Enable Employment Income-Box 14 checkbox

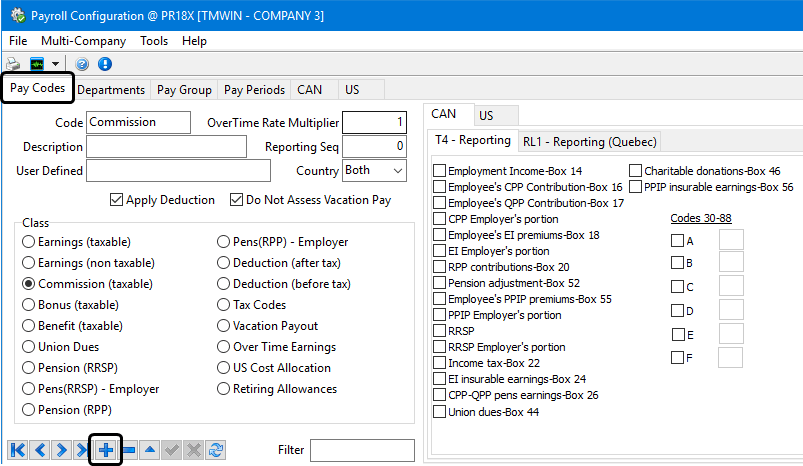pyautogui.click(x=440, y=171)
